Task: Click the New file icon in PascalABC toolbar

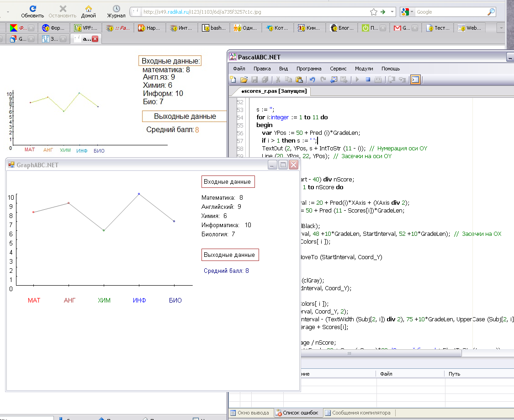Action: pyautogui.click(x=233, y=80)
